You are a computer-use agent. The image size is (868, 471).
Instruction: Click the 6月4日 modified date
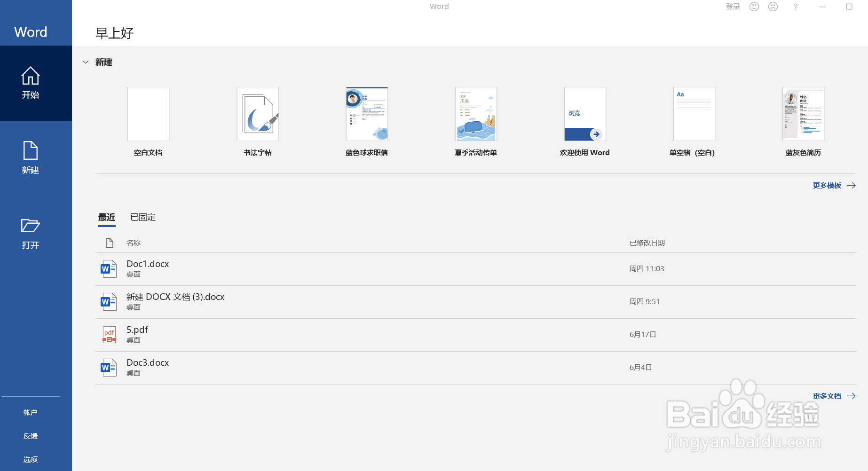point(640,368)
